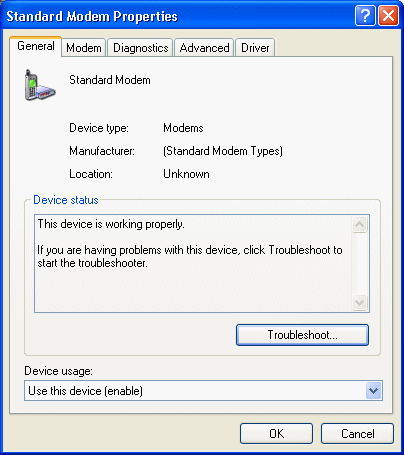
Task: Click the device status scroll up arrow
Action: (x=359, y=225)
